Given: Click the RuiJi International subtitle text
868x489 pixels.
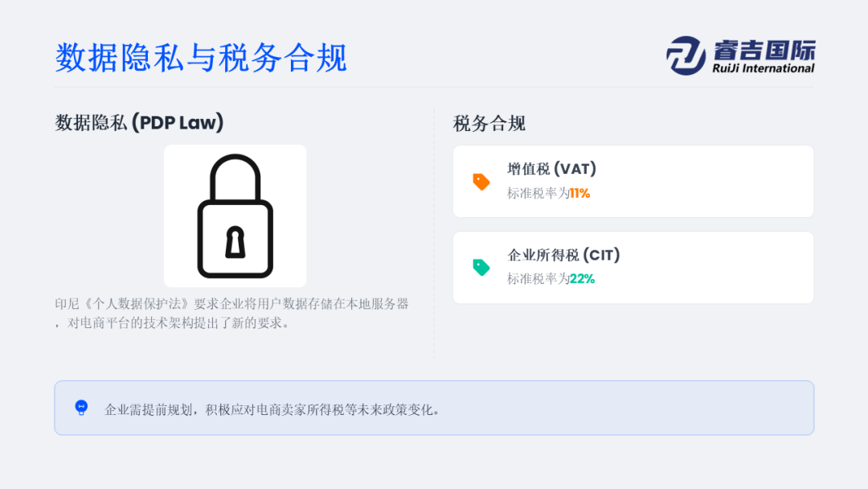Looking at the screenshot, I should click(x=764, y=68).
